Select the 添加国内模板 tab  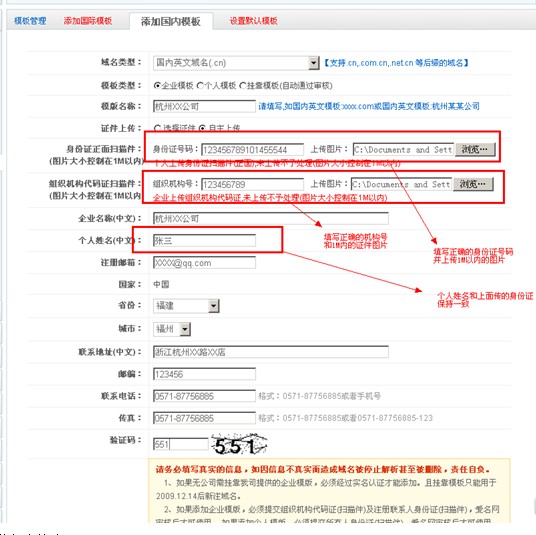tap(171, 22)
